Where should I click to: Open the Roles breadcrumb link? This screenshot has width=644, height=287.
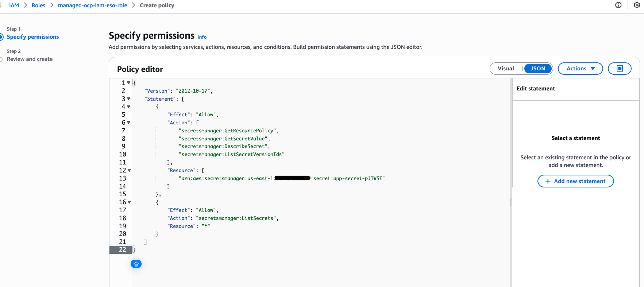coord(38,5)
